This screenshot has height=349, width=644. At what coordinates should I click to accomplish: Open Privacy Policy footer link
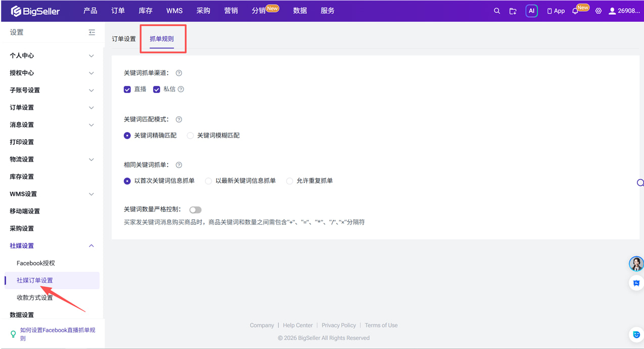pyautogui.click(x=339, y=325)
